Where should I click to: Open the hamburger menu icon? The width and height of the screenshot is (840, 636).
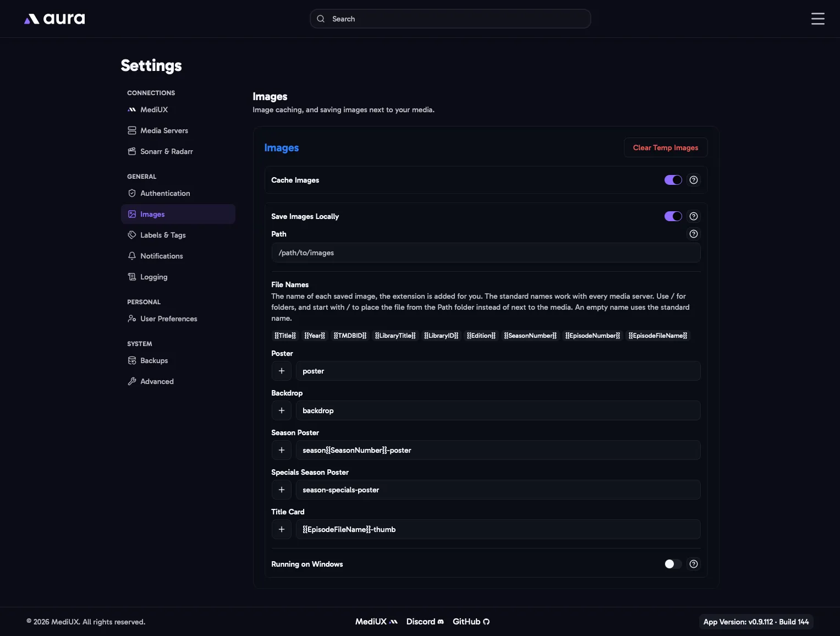817,19
